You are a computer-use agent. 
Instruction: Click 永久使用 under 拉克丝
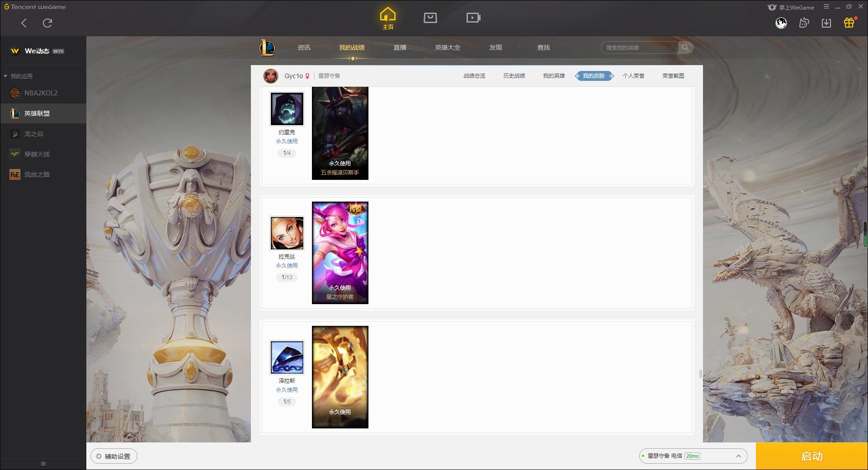[287, 266]
